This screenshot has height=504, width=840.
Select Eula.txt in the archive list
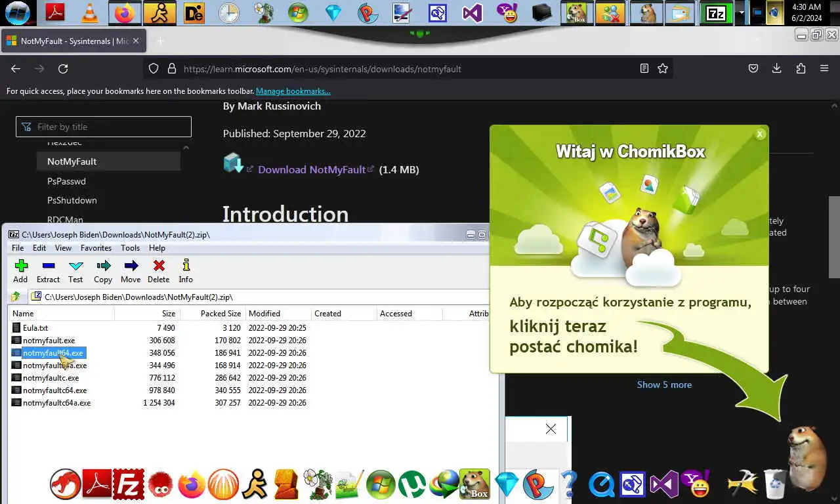coord(35,327)
